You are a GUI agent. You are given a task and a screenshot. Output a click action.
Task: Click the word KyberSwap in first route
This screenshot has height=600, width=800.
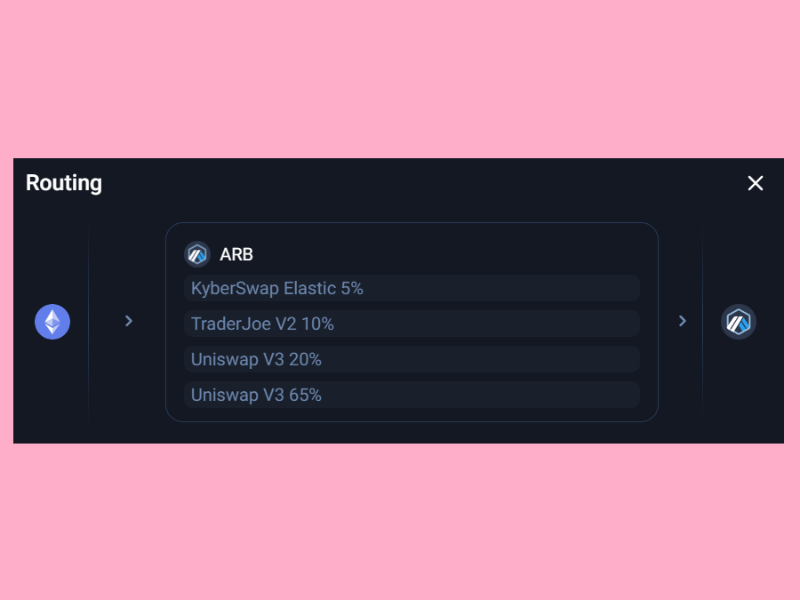[x=235, y=288]
